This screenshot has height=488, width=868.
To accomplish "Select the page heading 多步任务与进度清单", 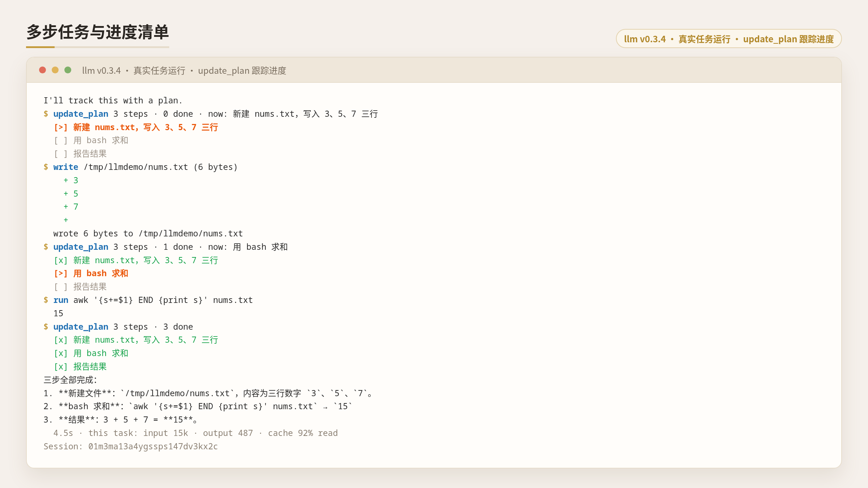I will click(98, 32).
